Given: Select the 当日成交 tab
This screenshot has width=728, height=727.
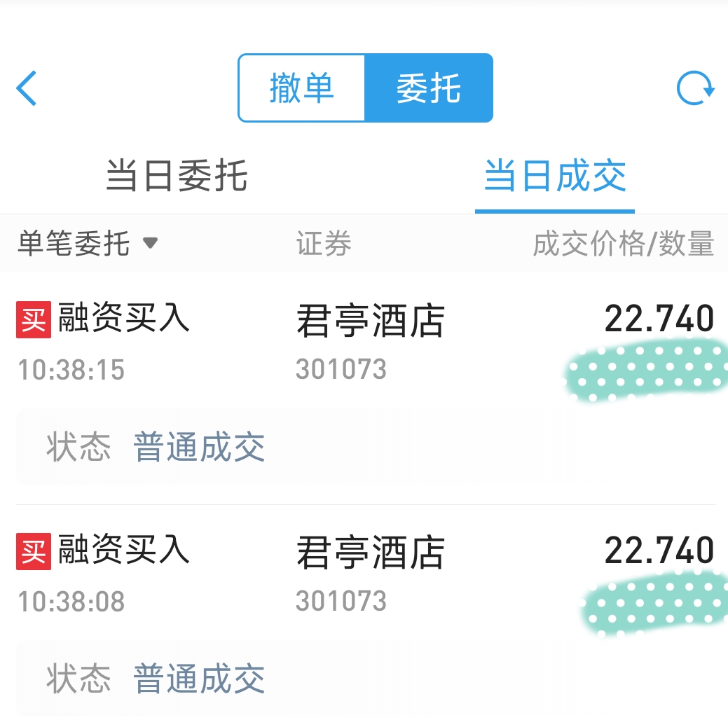Looking at the screenshot, I should click(x=555, y=176).
